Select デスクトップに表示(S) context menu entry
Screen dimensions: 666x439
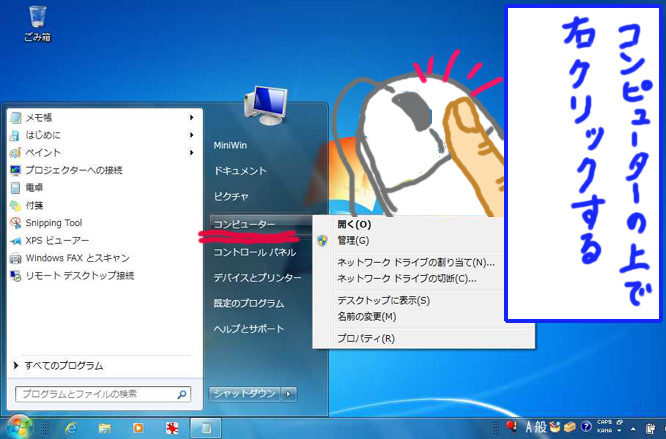383,300
